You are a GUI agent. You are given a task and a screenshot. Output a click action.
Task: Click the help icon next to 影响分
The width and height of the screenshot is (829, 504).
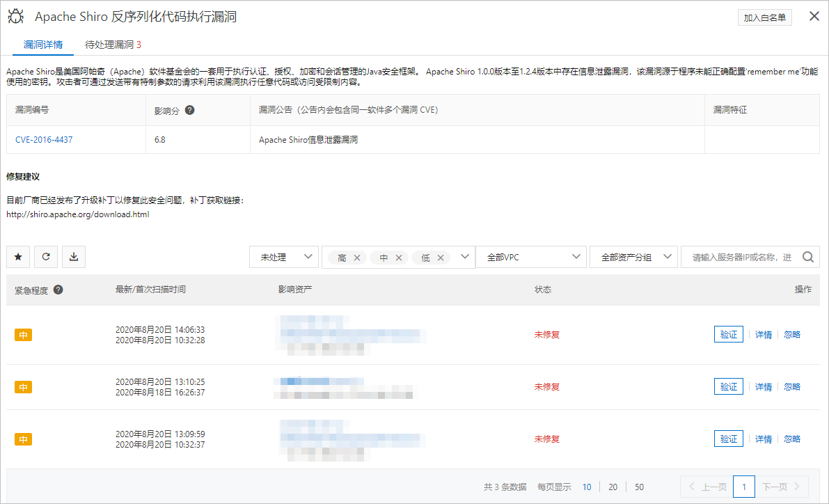(190, 110)
